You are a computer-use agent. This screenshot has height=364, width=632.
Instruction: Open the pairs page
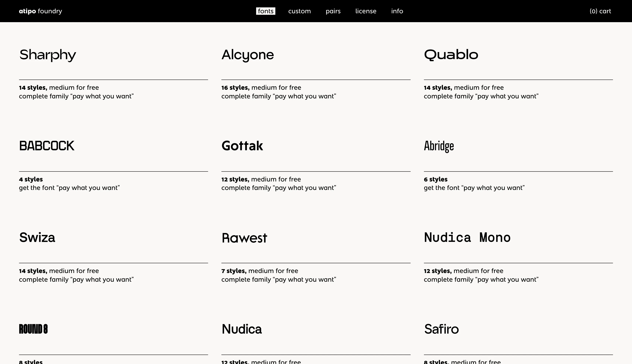point(333,11)
